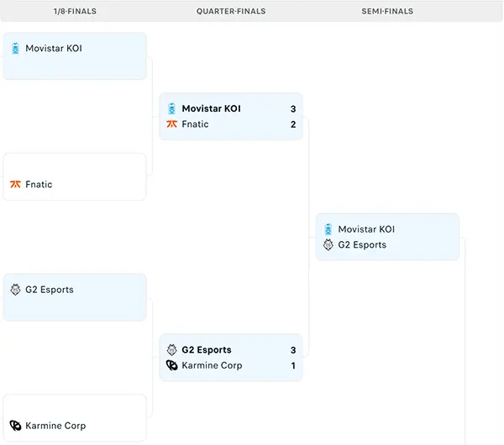Open Karmine Corp name in quarter-finals match
Screen dimensions: 504x445
(212, 365)
